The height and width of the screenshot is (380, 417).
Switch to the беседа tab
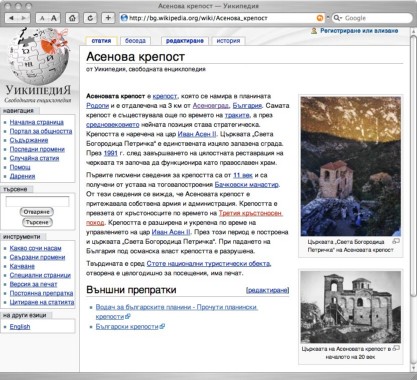pos(135,41)
